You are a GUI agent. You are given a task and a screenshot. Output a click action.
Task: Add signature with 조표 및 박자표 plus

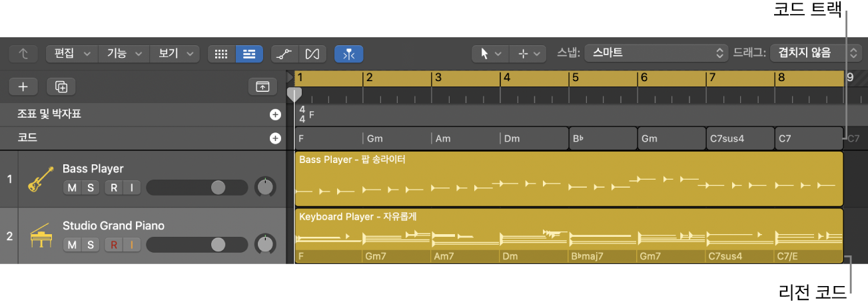[x=275, y=114]
